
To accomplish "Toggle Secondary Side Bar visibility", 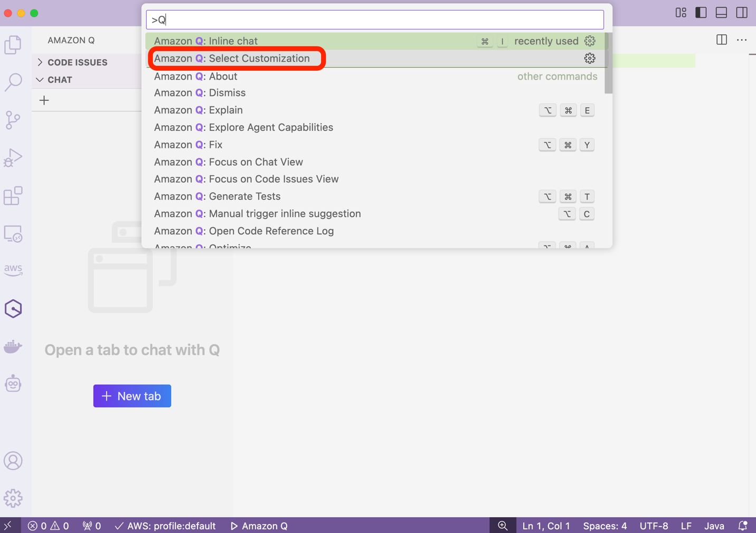I will click(x=742, y=13).
